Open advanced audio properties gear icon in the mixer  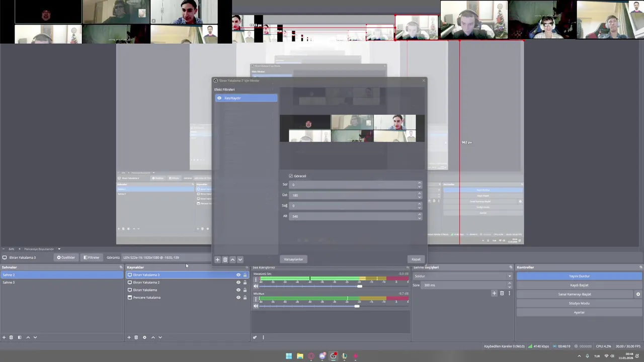pyautogui.click(x=255, y=337)
